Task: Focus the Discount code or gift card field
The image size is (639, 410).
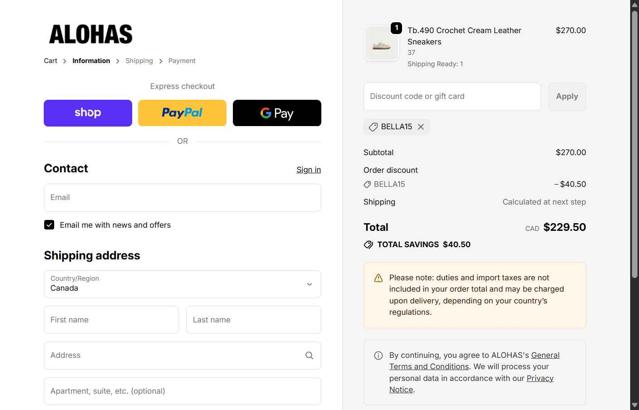Action: (452, 97)
